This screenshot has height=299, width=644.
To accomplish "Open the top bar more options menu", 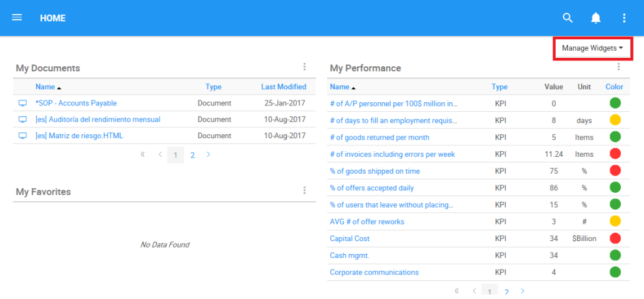I will point(623,18).
